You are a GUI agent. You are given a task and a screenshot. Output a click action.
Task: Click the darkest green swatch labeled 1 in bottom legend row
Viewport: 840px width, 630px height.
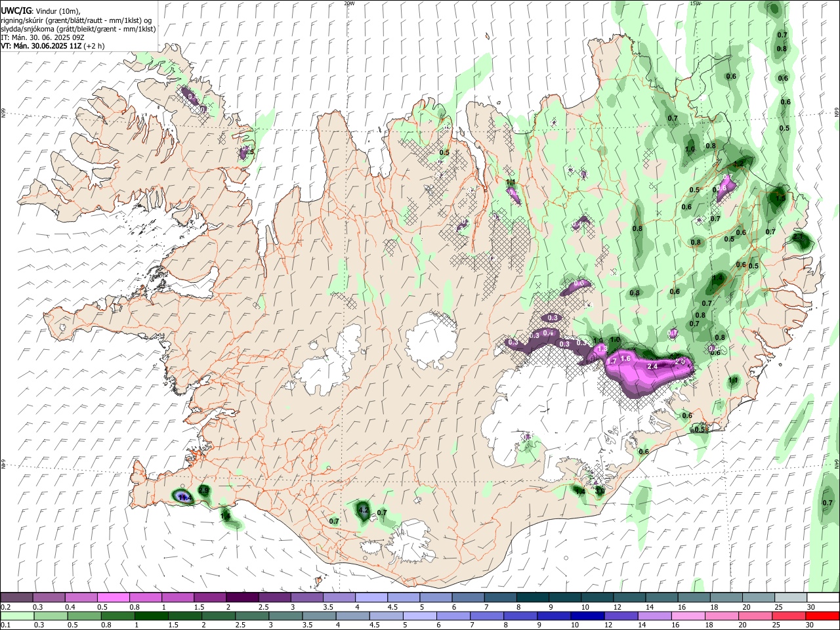[x=151, y=616]
